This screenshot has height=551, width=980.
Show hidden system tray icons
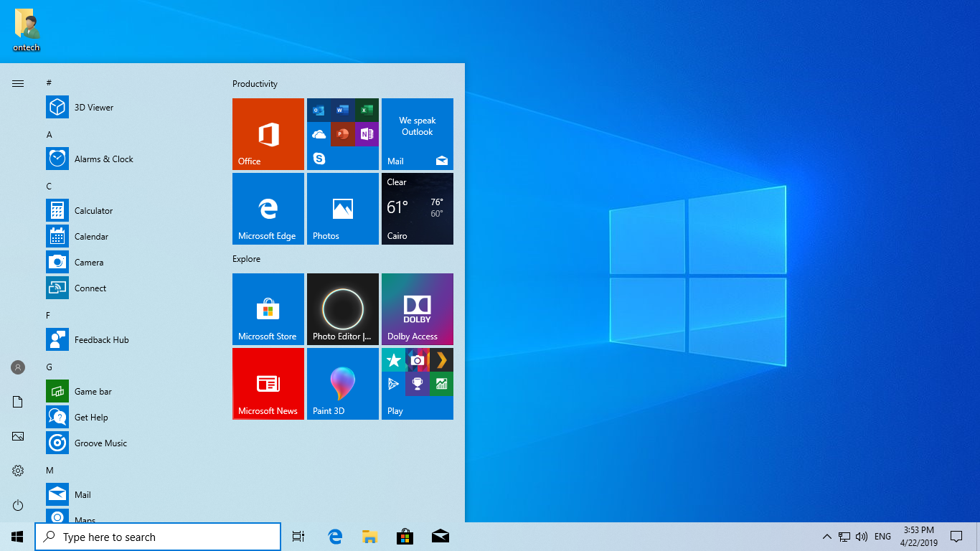click(826, 537)
